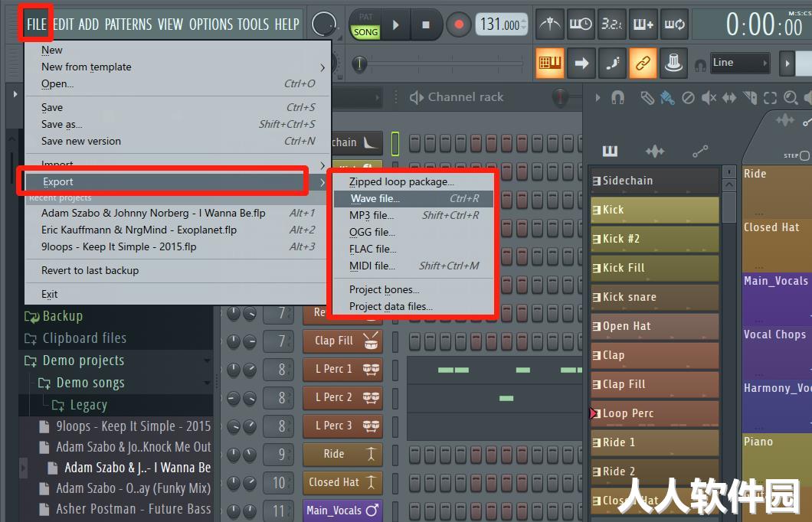Open recent 9loops Keep It Simple project

pyautogui.click(x=178, y=246)
